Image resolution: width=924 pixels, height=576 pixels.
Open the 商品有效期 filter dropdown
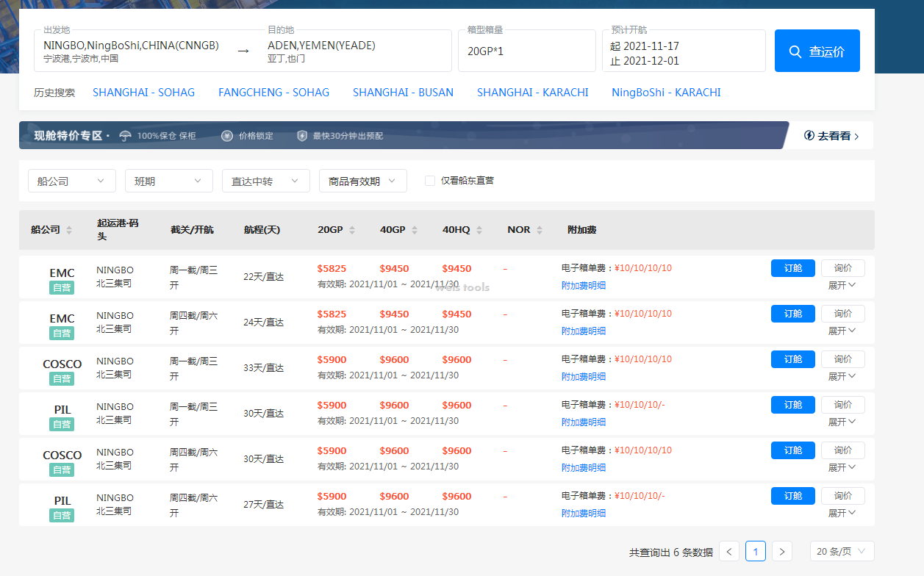pos(362,181)
